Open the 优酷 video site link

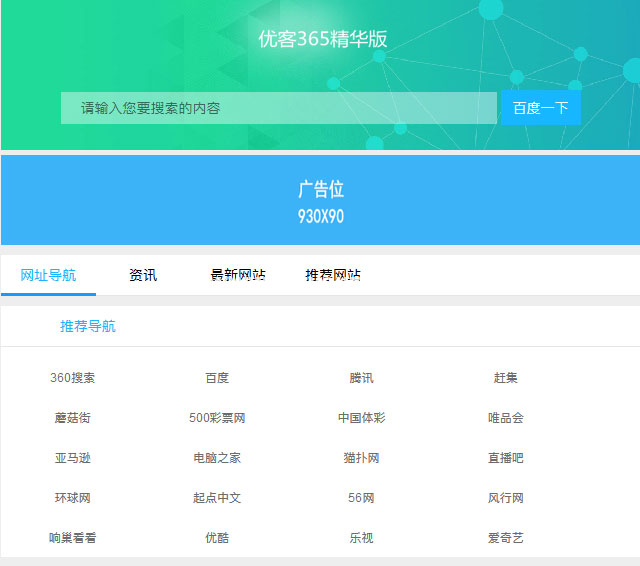pyautogui.click(x=217, y=538)
